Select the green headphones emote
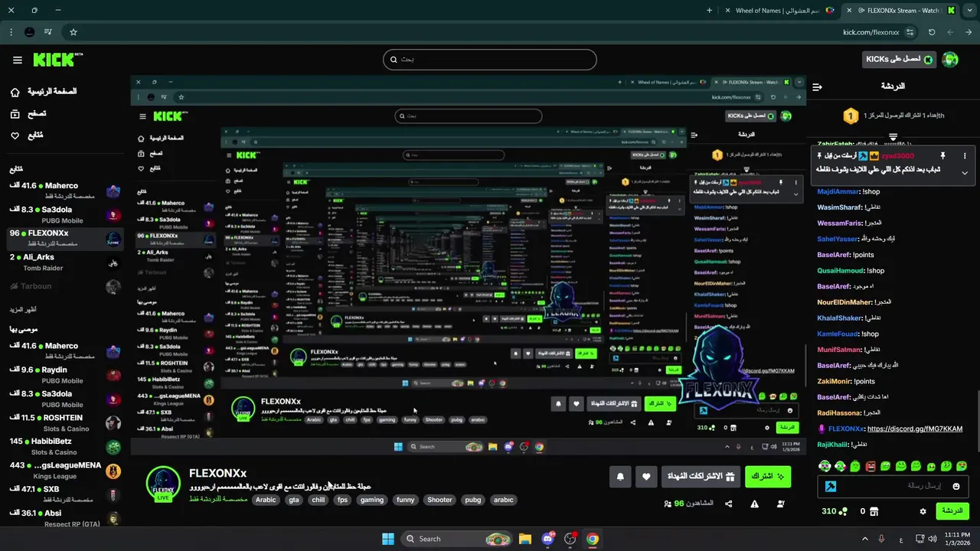The image size is (980, 551). pyautogui.click(x=825, y=466)
